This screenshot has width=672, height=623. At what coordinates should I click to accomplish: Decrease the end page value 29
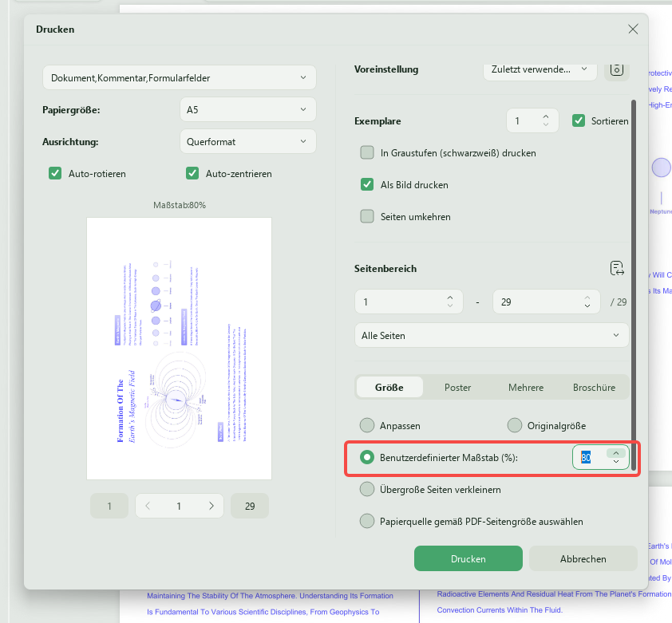(587, 306)
